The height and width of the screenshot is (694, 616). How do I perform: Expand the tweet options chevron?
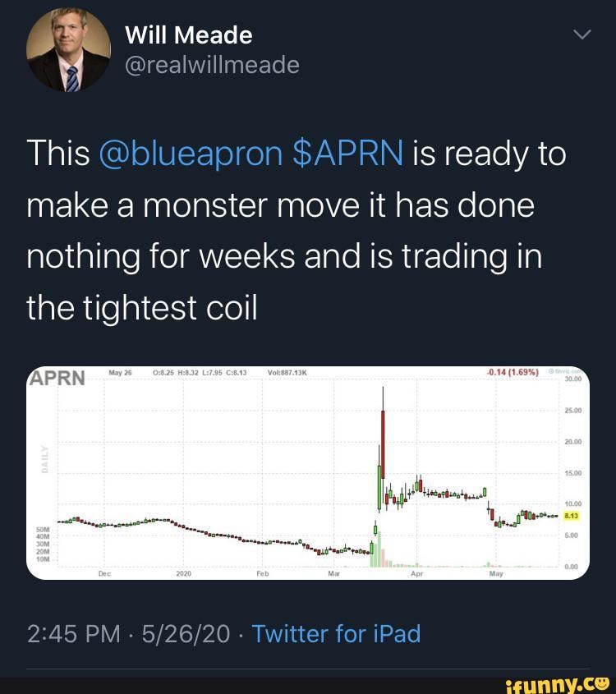(582, 34)
